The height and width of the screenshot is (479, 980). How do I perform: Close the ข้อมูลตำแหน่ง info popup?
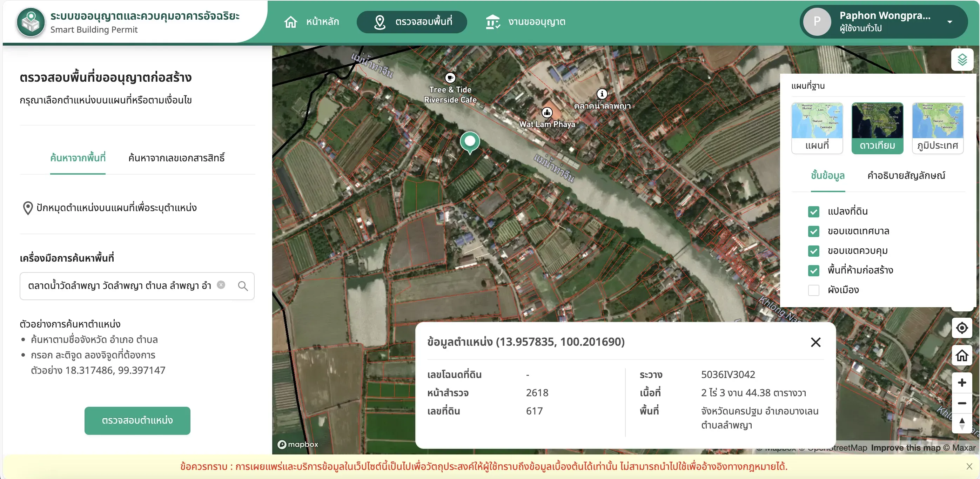pyautogui.click(x=815, y=342)
